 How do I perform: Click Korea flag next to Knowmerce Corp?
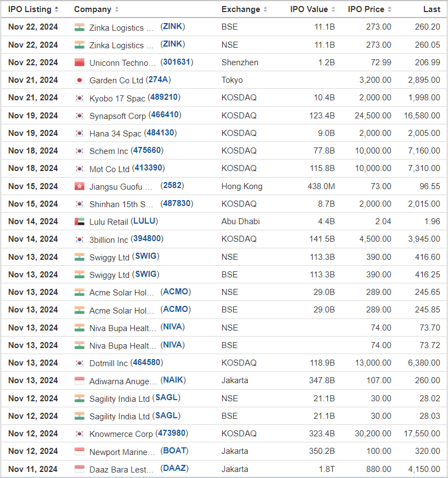pos(80,434)
